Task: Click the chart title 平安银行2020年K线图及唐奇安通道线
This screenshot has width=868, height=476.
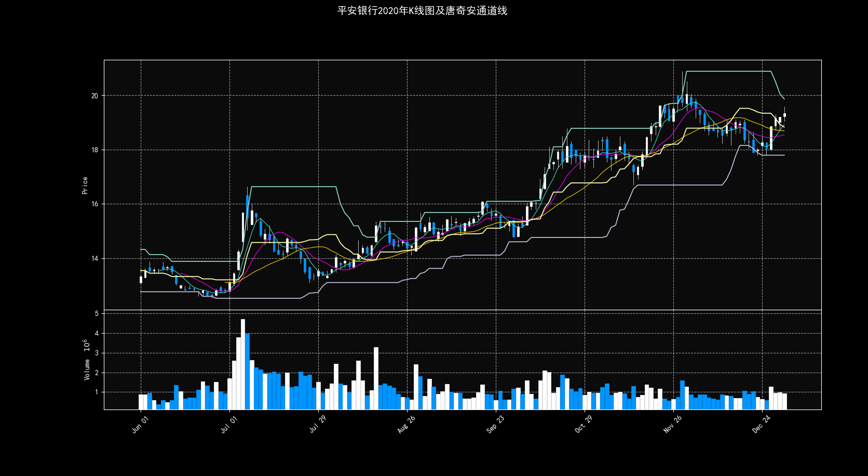Action: (422, 10)
